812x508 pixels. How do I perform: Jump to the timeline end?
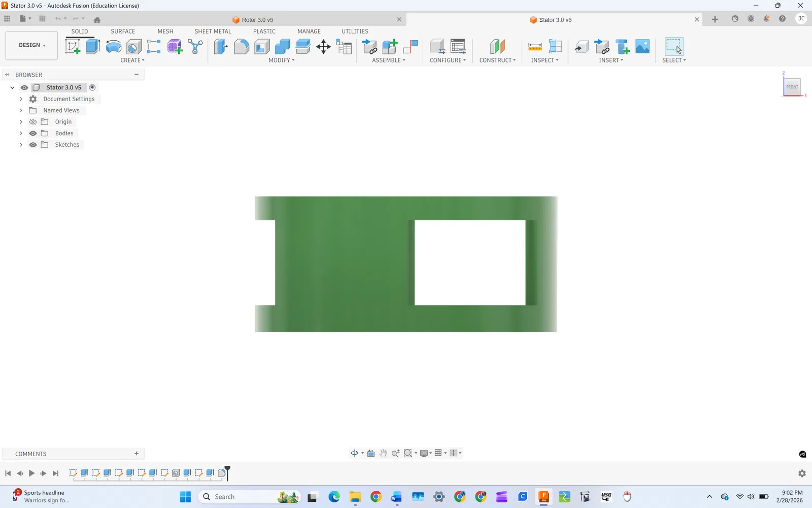point(56,473)
